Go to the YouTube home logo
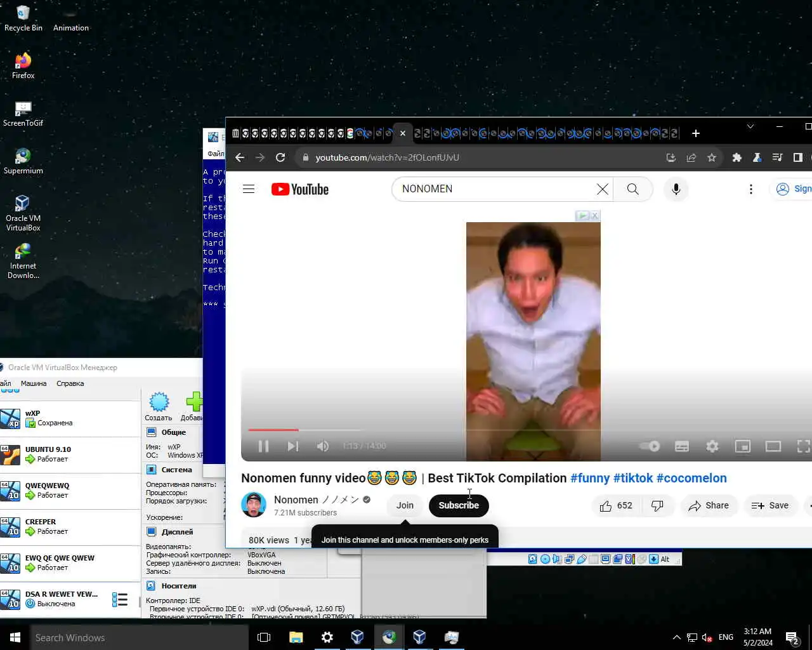812x650 pixels. click(x=300, y=189)
